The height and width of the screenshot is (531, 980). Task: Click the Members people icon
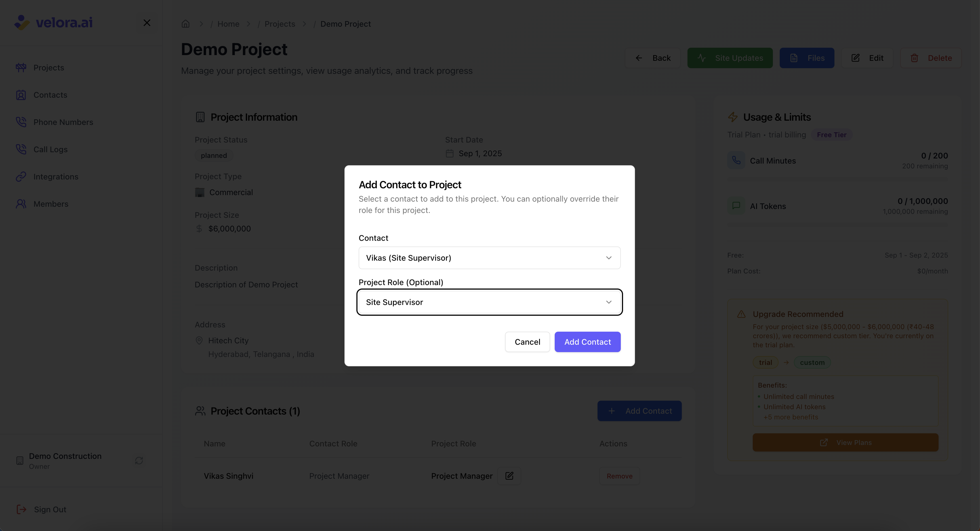(21, 204)
